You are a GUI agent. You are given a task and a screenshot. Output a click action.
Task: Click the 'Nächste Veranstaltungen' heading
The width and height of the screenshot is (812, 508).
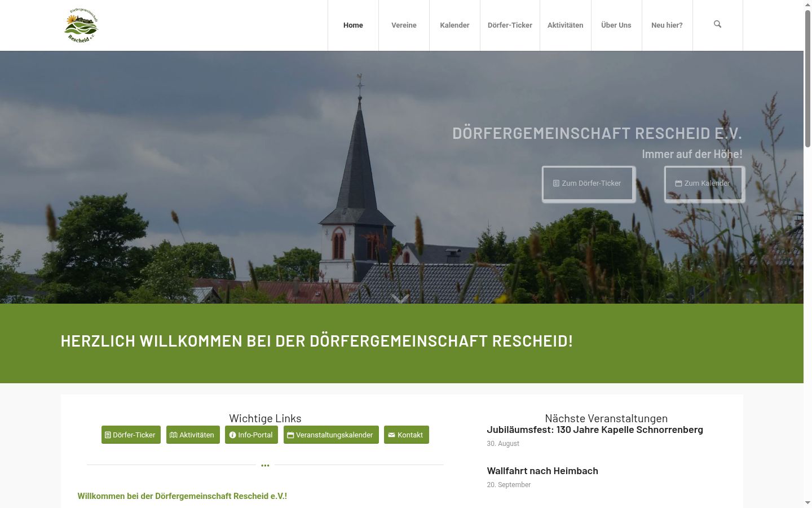[606, 418]
